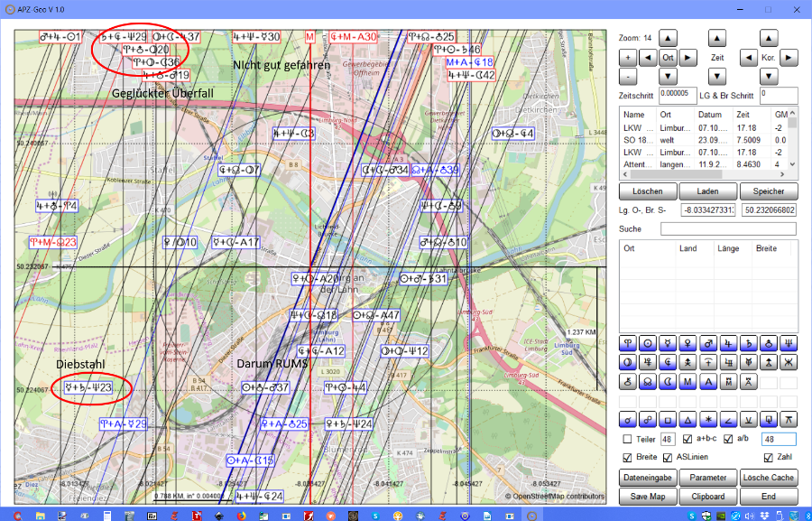The image size is (812, 521).
Task: Click the Save Map button
Action: [648, 496]
